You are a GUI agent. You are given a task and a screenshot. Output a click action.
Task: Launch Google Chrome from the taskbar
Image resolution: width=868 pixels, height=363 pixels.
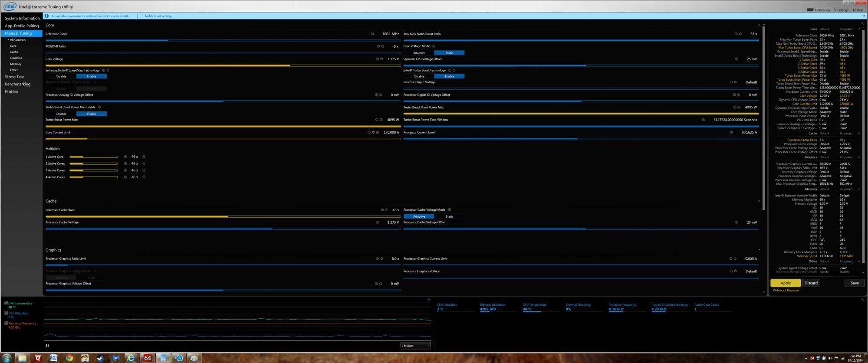(69, 358)
